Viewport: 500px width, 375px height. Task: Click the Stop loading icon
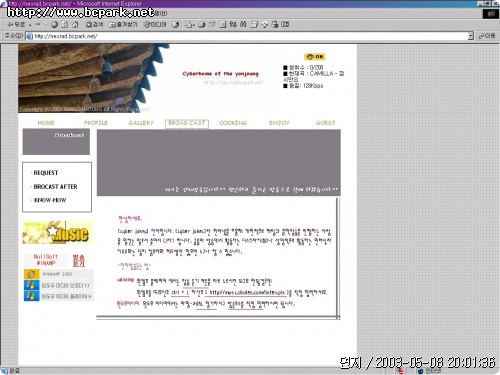(x=55, y=24)
